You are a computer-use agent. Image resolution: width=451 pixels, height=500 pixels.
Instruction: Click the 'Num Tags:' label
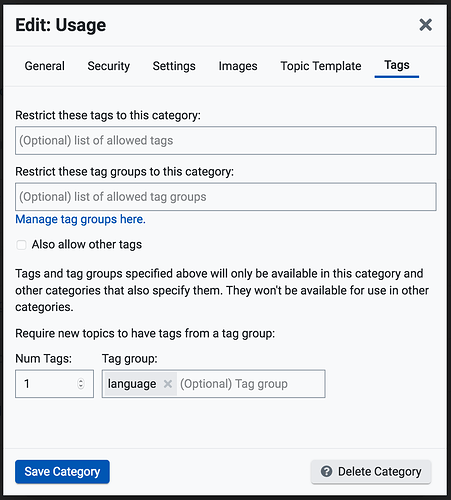click(x=43, y=359)
